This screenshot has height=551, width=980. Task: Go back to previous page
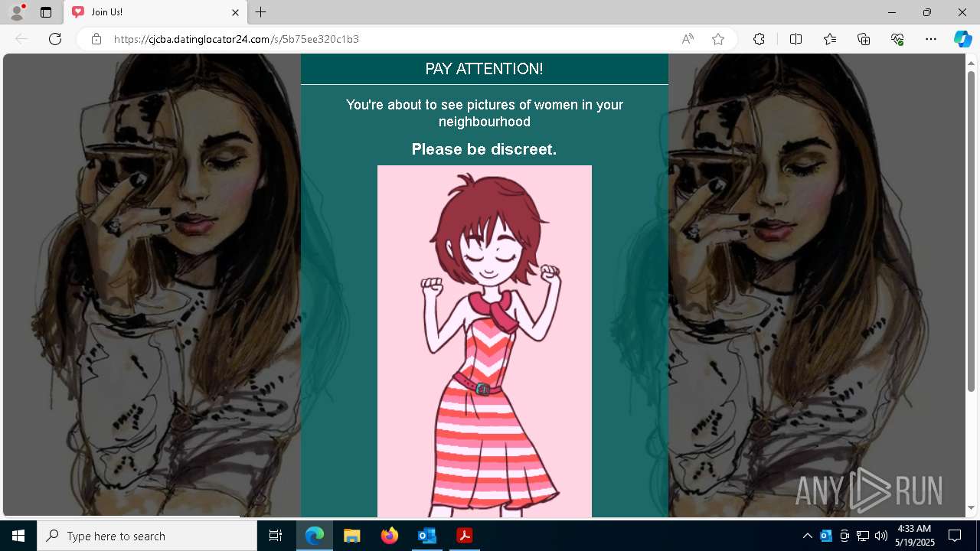click(x=21, y=39)
